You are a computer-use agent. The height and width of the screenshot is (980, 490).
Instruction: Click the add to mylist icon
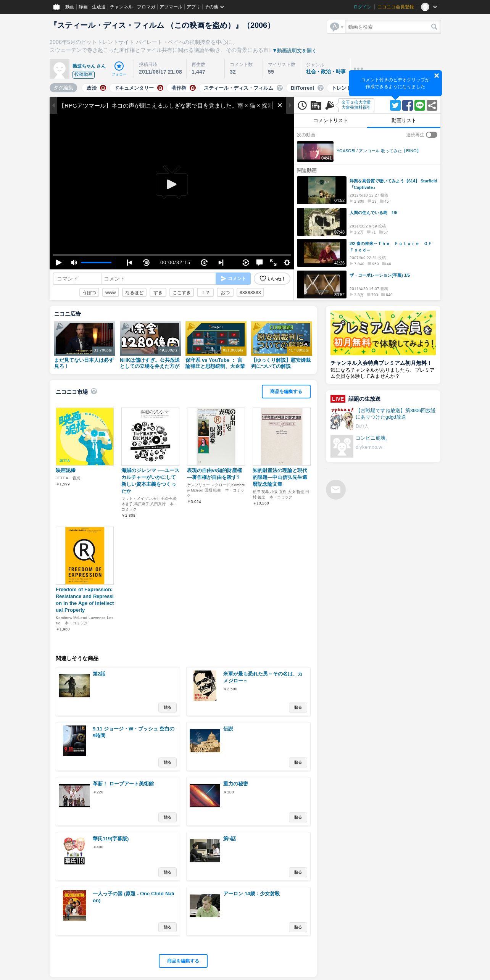pyautogui.click(x=316, y=105)
